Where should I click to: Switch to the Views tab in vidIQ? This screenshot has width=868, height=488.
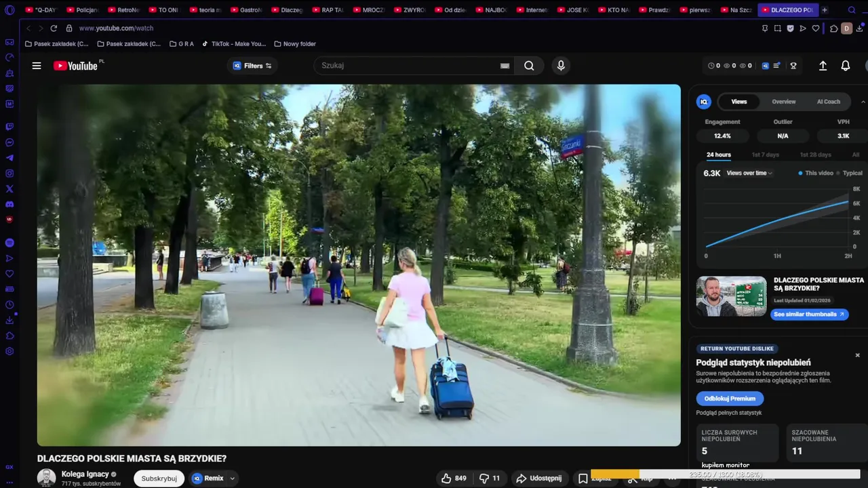[739, 102]
